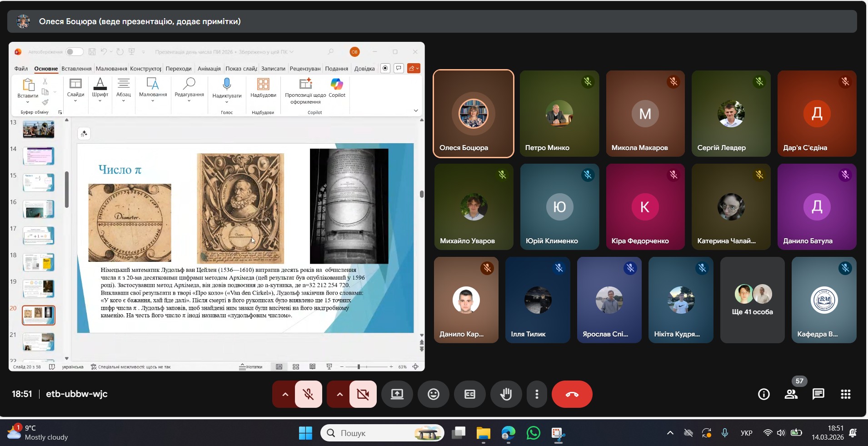This screenshot has width=868, height=446.
Task: Open the emoji reactions button
Action: tap(434, 394)
